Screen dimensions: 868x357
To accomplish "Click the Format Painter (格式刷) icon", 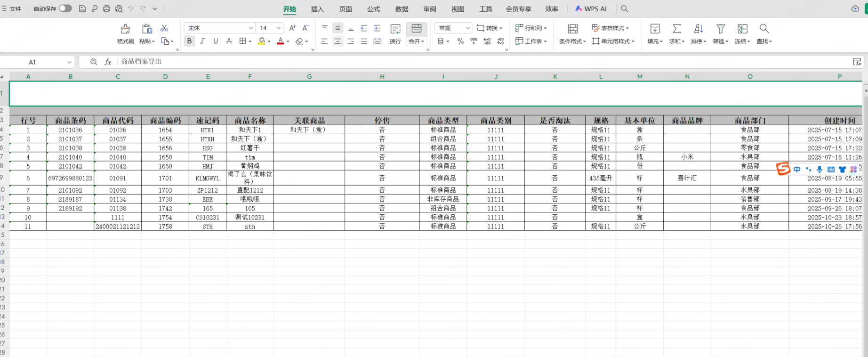I will click(125, 29).
